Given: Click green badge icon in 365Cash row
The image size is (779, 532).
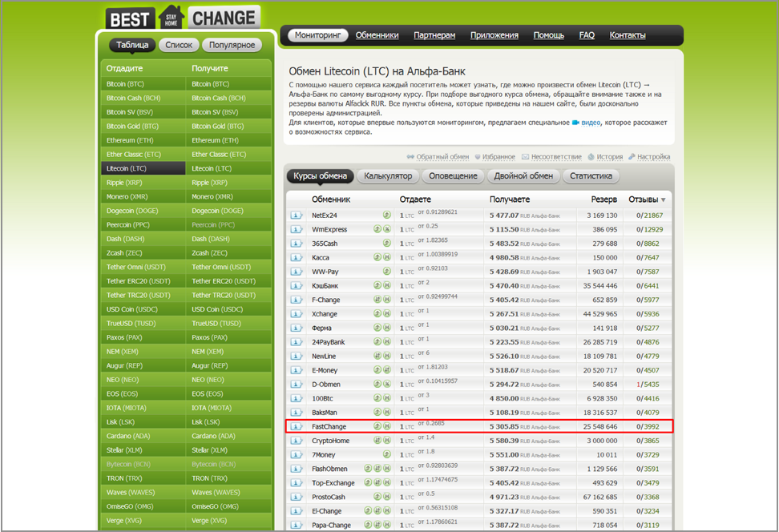Looking at the screenshot, I should click(x=386, y=243).
